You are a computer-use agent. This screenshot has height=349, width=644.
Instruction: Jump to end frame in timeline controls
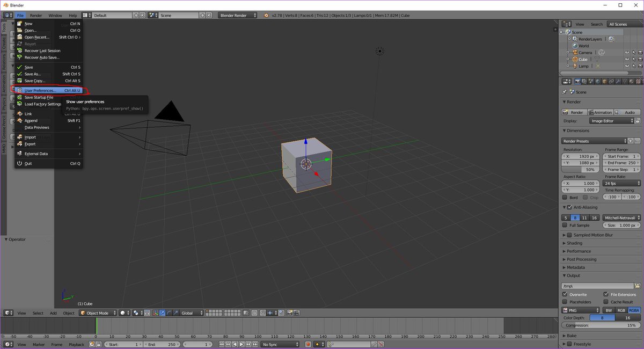tap(254, 344)
